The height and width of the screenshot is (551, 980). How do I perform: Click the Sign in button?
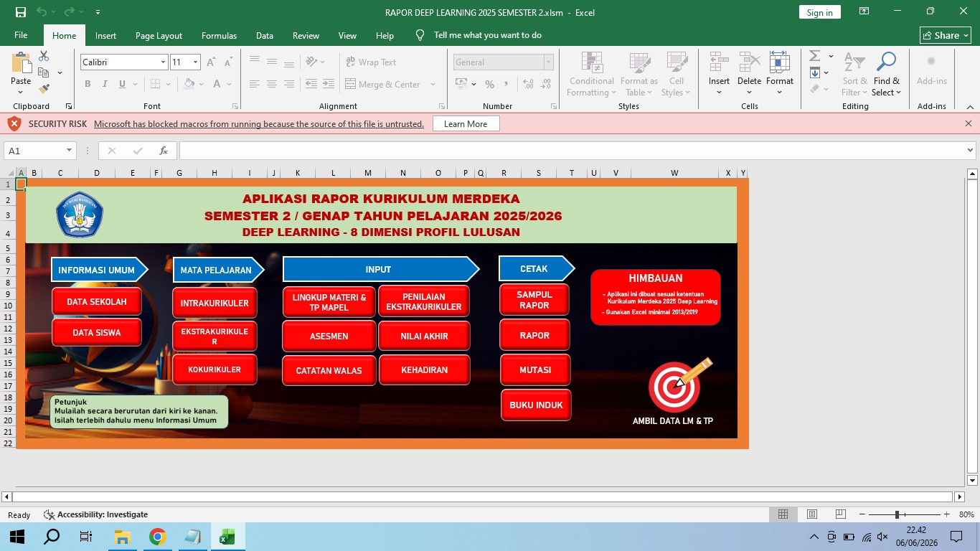coord(819,12)
